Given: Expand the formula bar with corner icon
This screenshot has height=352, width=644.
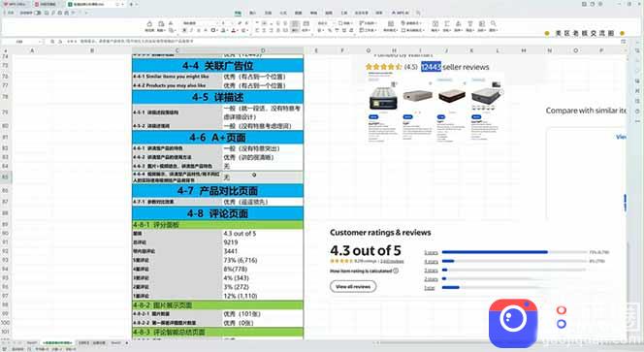Looking at the screenshot, I should [x=623, y=42].
